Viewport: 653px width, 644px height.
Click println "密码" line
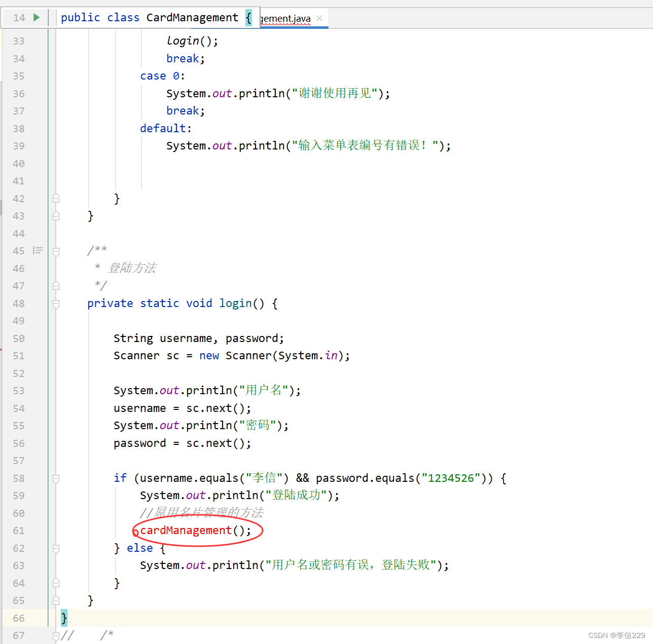coord(201,426)
